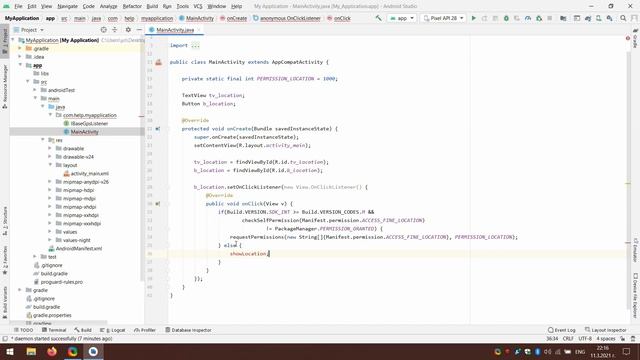Viewport: 640px width, 360px height.
Task: Collapse the res folder
Action: tap(42, 140)
